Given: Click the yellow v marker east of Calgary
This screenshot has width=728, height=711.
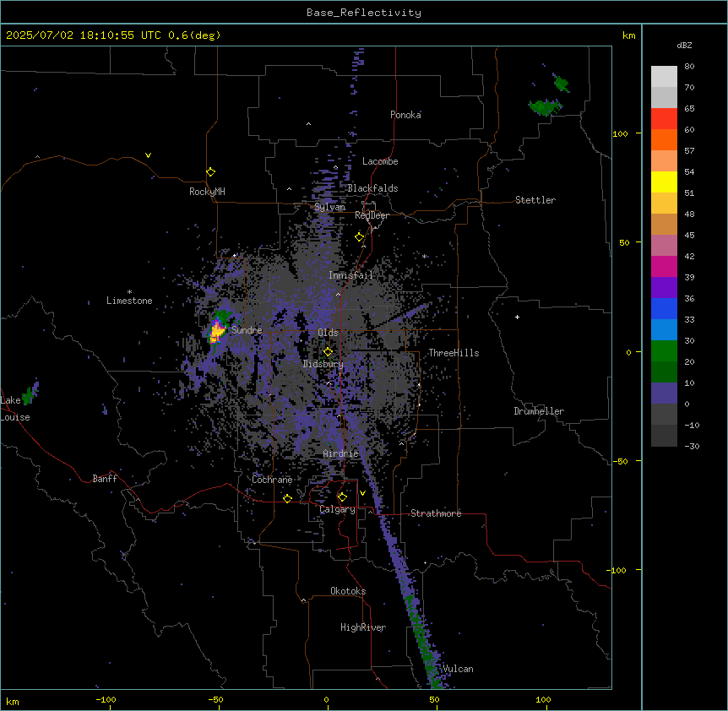Looking at the screenshot, I should pos(362,493).
